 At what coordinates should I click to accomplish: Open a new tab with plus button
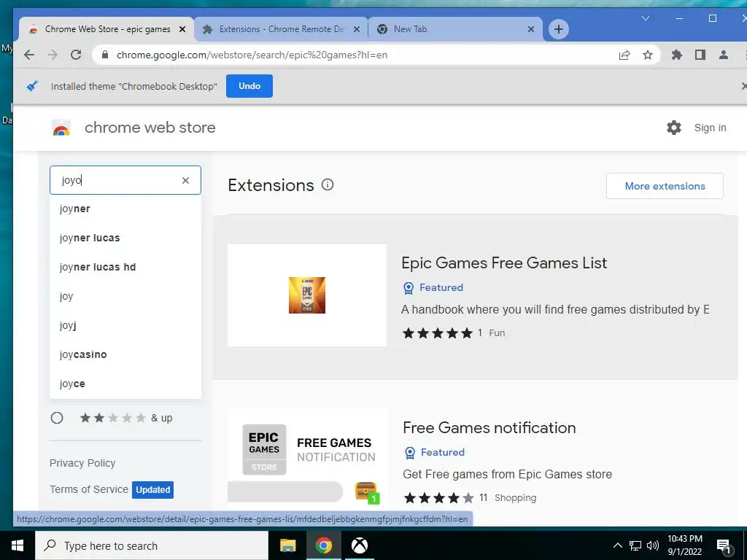click(558, 29)
